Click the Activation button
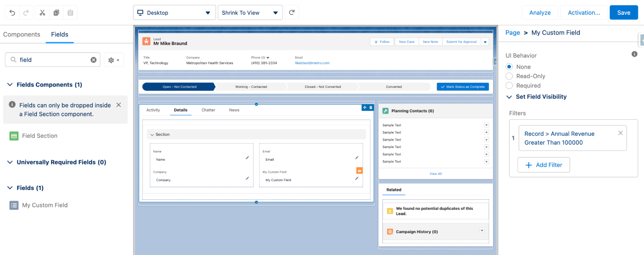This screenshot has width=644, height=255. (584, 13)
